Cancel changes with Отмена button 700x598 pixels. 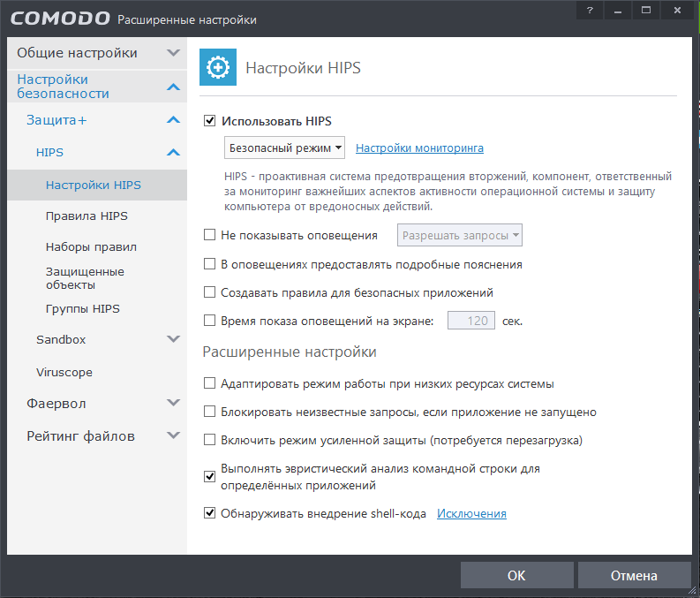[634, 575]
